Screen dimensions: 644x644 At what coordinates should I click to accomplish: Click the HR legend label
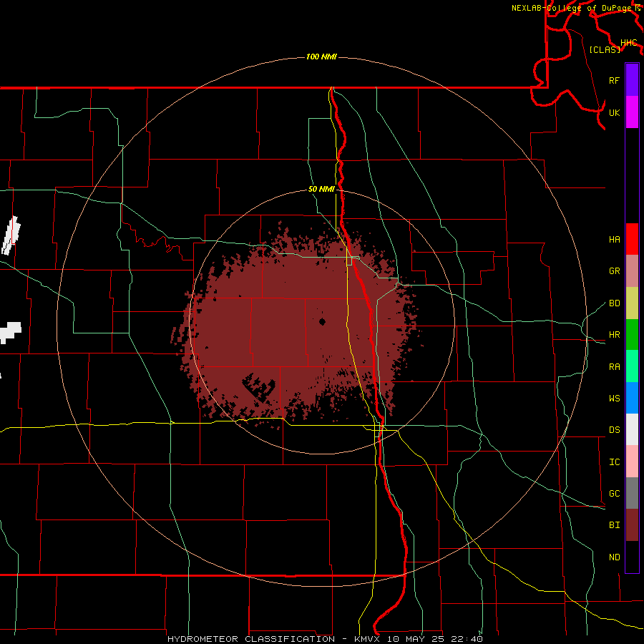coord(615,335)
